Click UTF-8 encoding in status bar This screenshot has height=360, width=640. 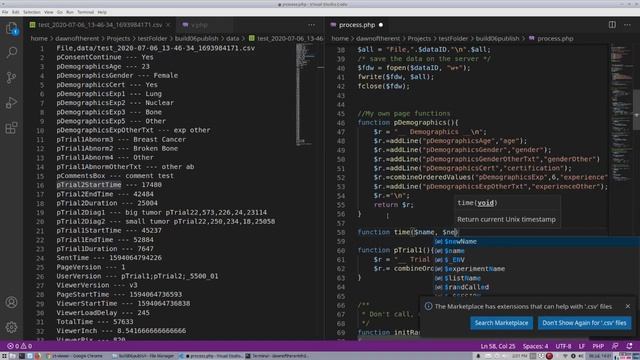coord(563,346)
